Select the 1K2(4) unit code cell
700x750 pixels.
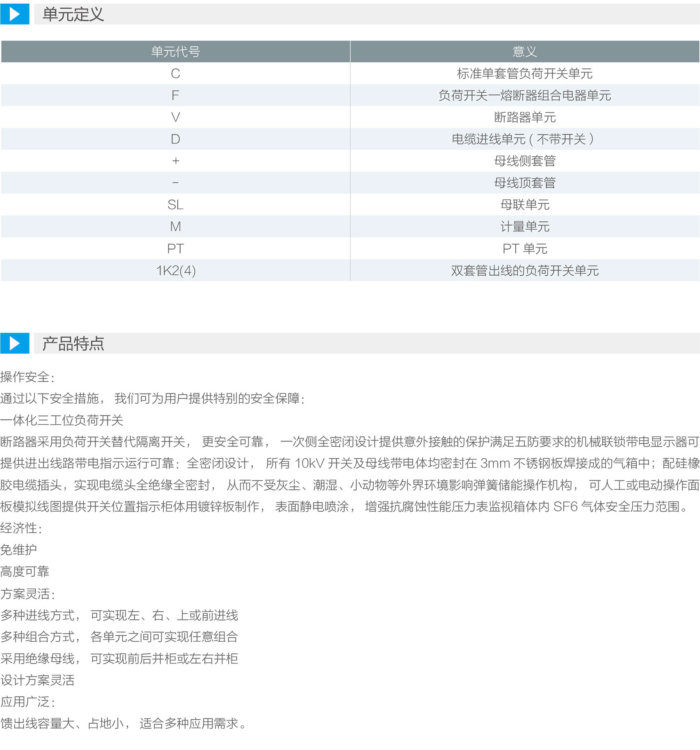pos(176,270)
